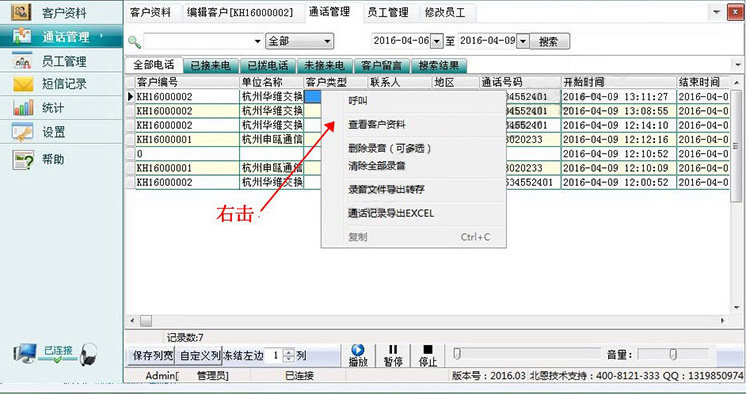
Task: Select 已接来电 sub-tab
Action: pyautogui.click(x=210, y=66)
